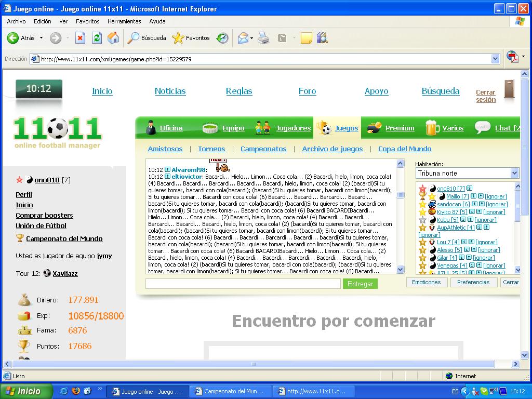Open the Favoritos menu in menu bar
Viewport: 532px width, 399px height.
point(87,21)
